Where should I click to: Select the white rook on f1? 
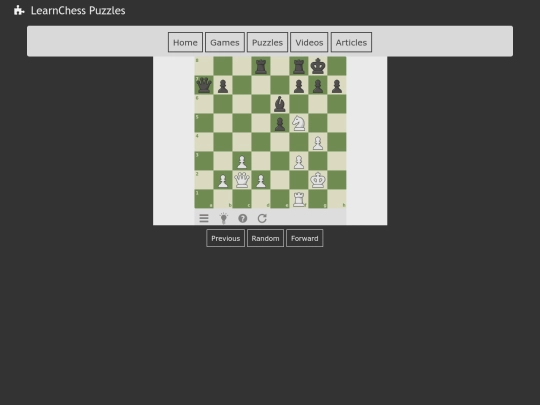[299, 199]
